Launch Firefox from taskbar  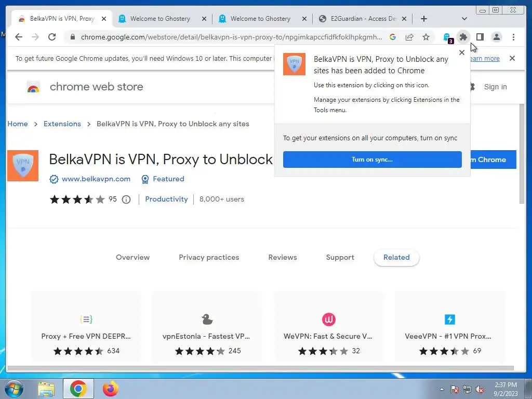[x=110, y=389]
